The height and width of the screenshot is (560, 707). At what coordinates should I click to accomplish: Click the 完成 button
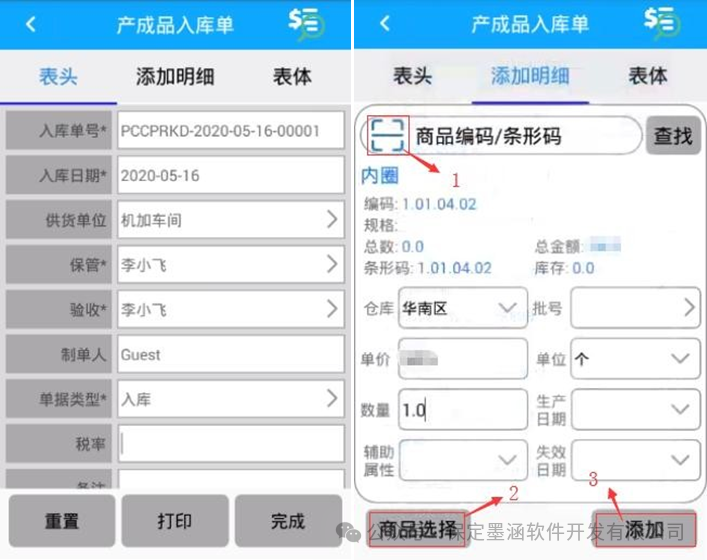click(x=288, y=521)
